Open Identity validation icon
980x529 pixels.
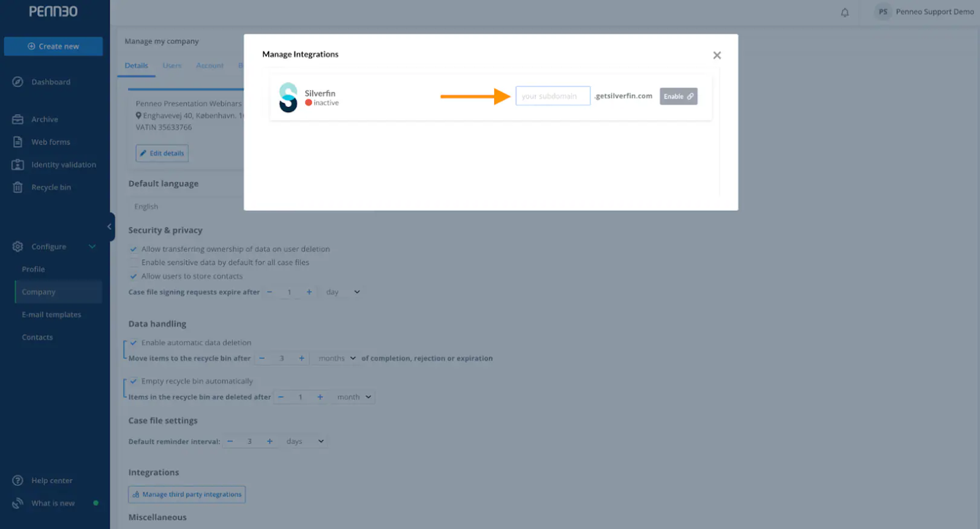click(18, 165)
